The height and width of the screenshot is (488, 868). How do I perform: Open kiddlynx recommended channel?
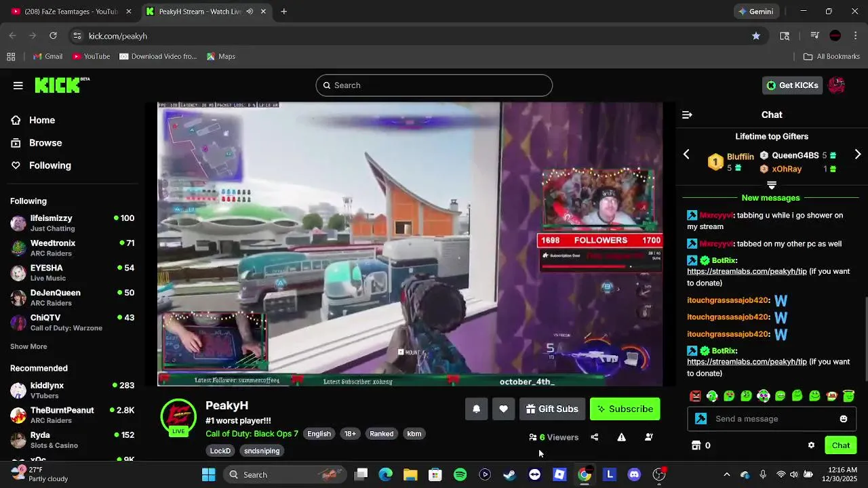pos(73,390)
